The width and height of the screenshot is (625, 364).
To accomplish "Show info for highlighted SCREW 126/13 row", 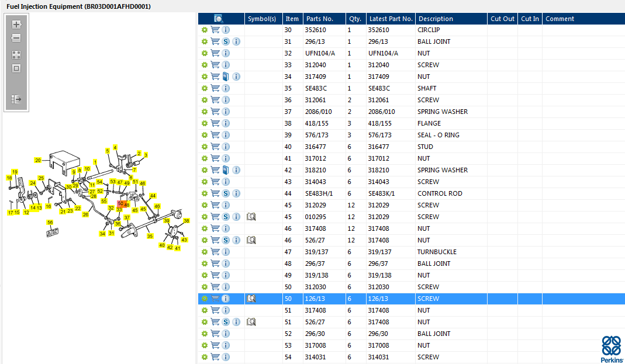I will (226, 299).
